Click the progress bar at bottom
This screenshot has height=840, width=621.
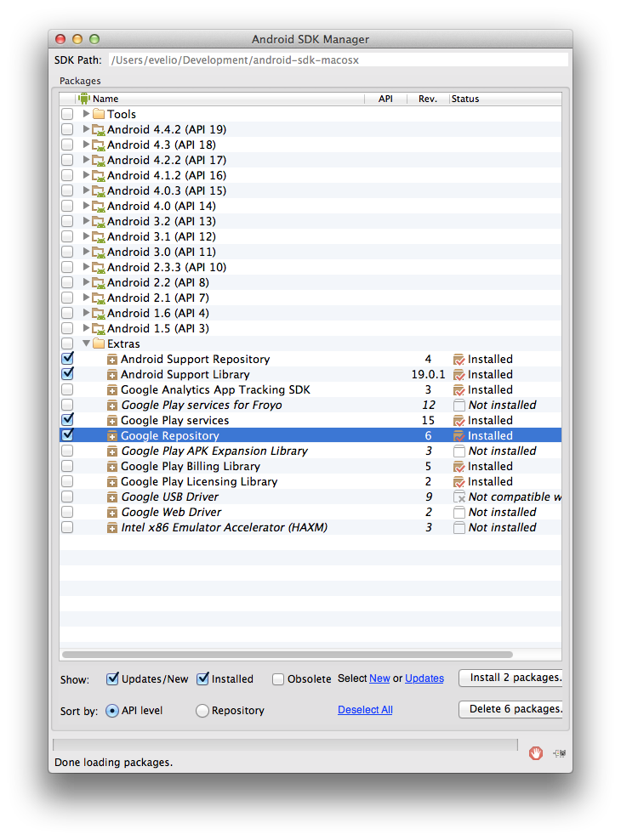point(285,745)
